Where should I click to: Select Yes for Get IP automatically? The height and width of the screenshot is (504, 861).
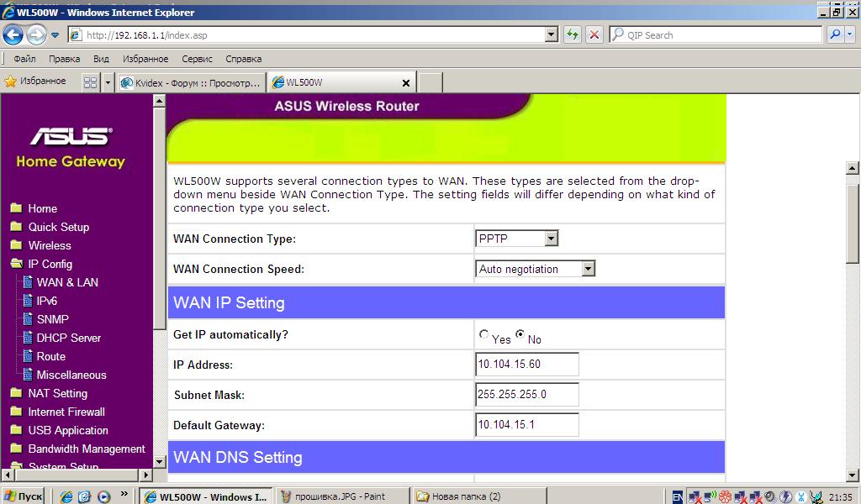[x=483, y=334]
